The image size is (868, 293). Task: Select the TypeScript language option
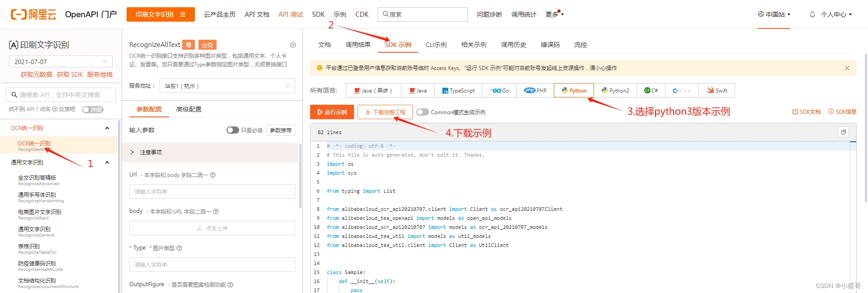point(458,90)
